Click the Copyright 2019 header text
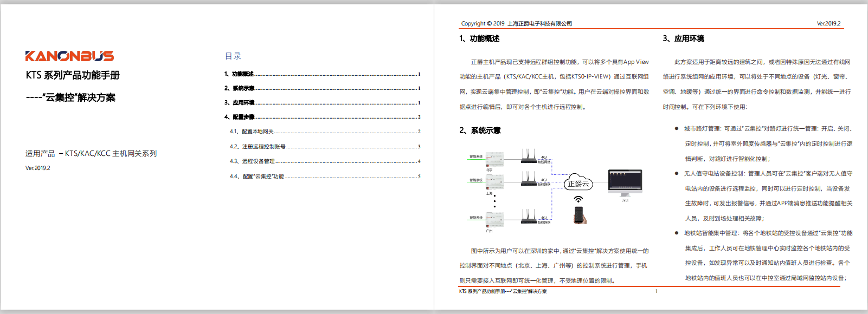The height and width of the screenshot is (314, 868). [x=516, y=24]
